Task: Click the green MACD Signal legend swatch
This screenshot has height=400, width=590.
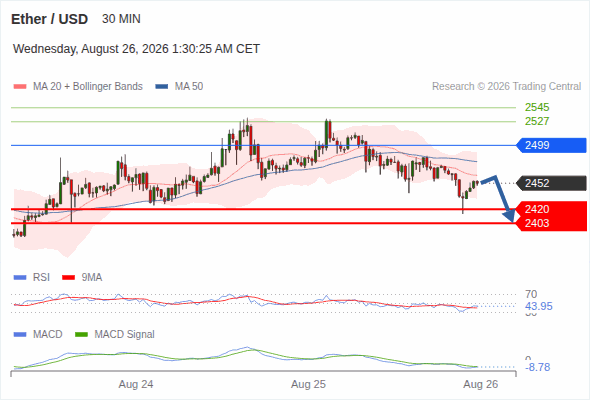Action: (x=81, y=334)
